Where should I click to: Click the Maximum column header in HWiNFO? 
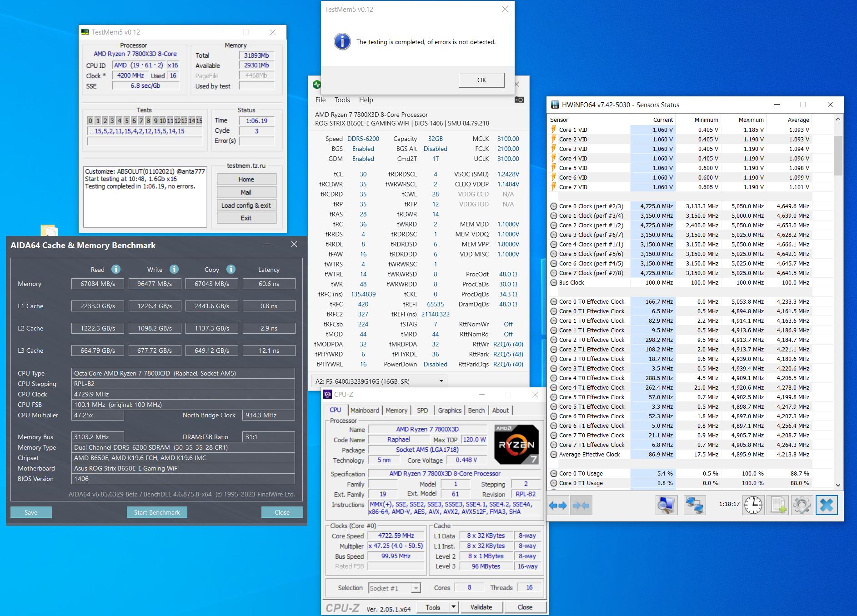click(x=743, y=120)
